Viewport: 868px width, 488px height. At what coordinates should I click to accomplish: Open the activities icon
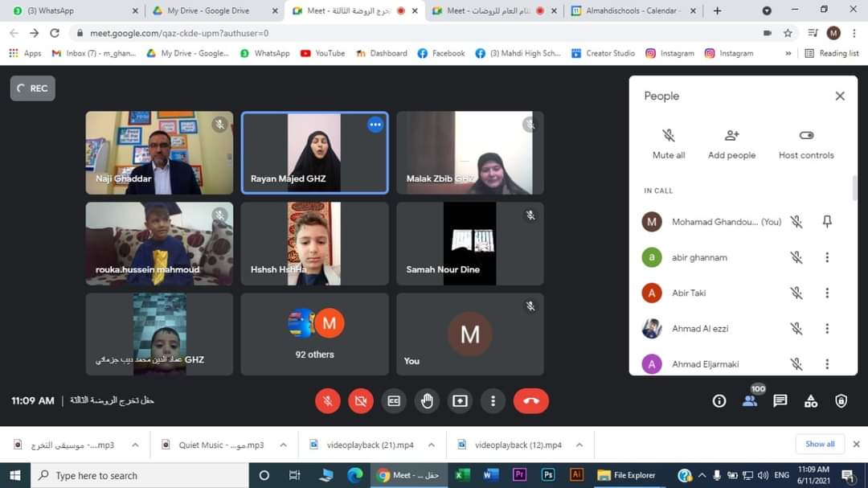810,400
